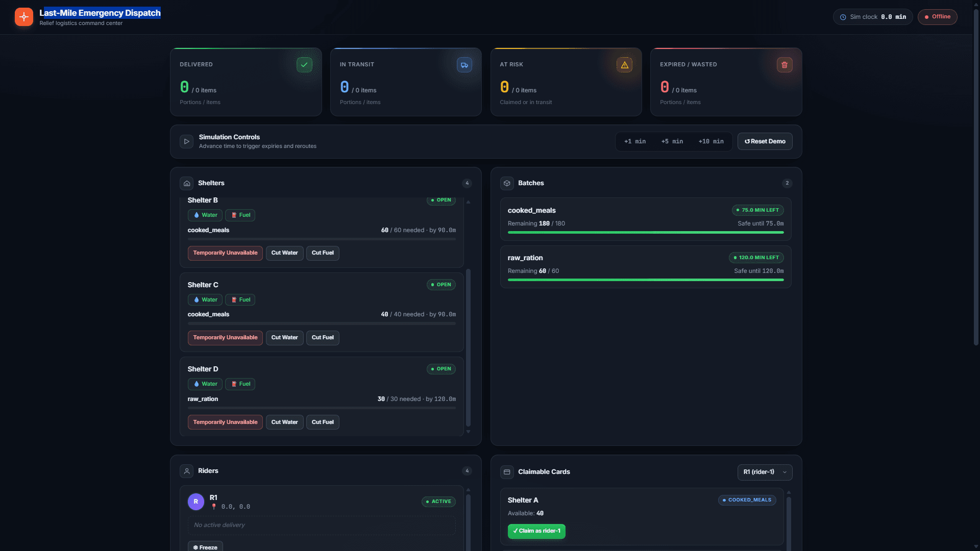Screen dimensions: 980x551
Task: Click the Shelter C Fuel tag
Action: (240, 300)
